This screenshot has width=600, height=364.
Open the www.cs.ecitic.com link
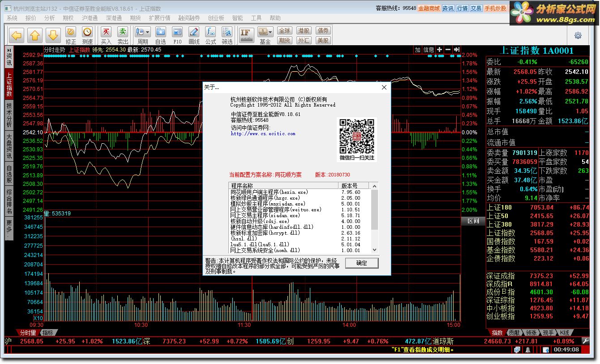click(x=263, y=133)
